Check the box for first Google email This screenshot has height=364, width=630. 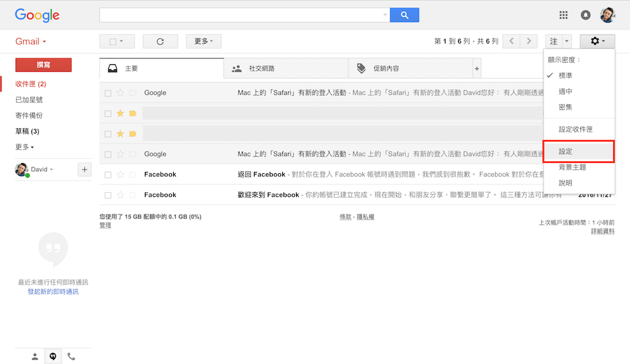[x=108, y=93]
